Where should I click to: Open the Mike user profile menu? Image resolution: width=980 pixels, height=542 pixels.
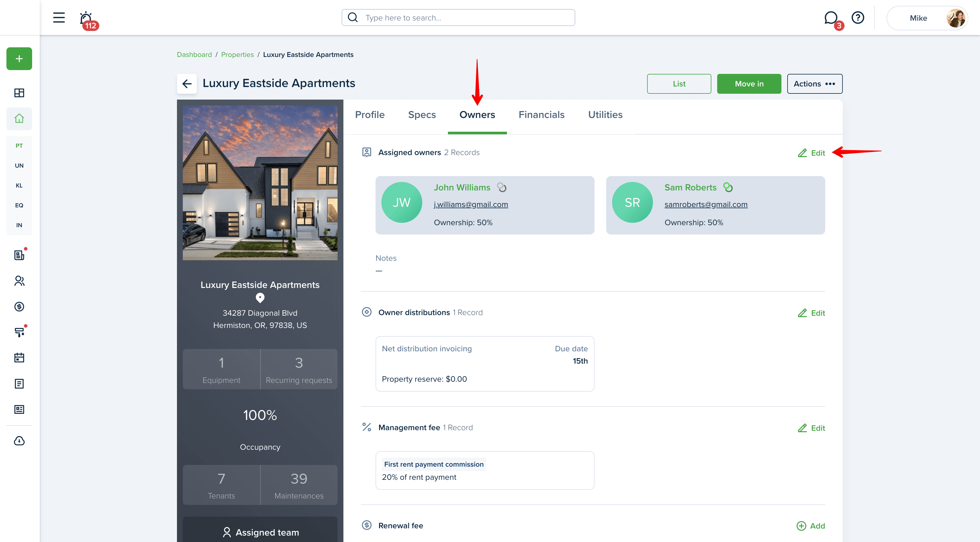(x=927, y=18)
